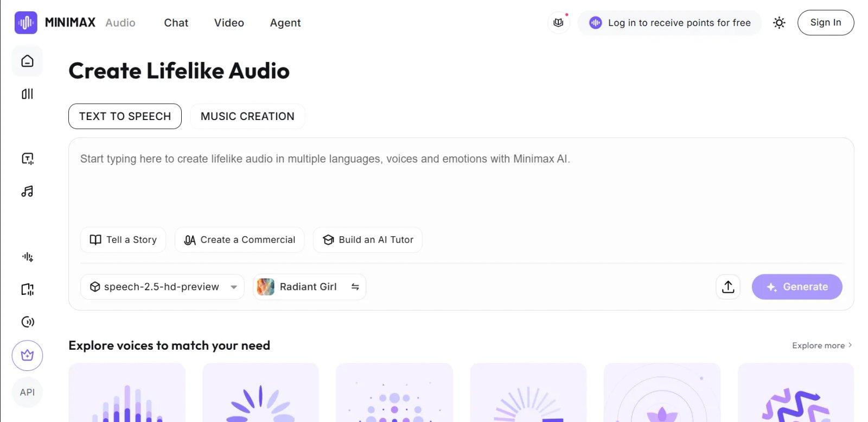This screenshot has height=422, width=868.
Task: Click the Create Lifelike Audio heading
Action: pyautogui.click(x=179, y=71)
